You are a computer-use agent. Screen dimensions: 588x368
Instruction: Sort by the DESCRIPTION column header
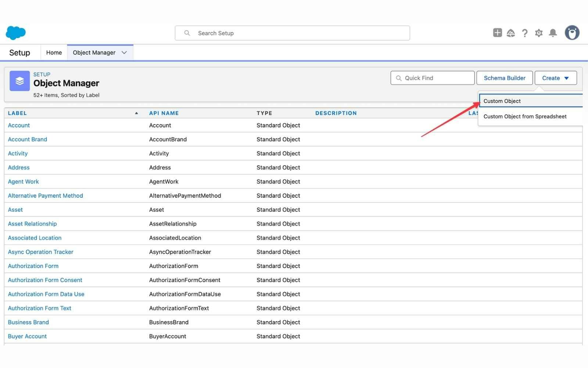[336, 113]
